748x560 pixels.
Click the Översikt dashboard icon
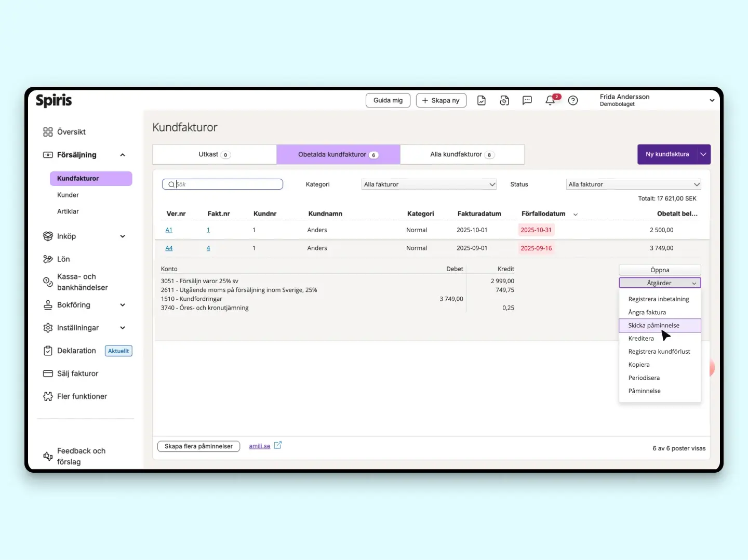[x=48, y=132]
